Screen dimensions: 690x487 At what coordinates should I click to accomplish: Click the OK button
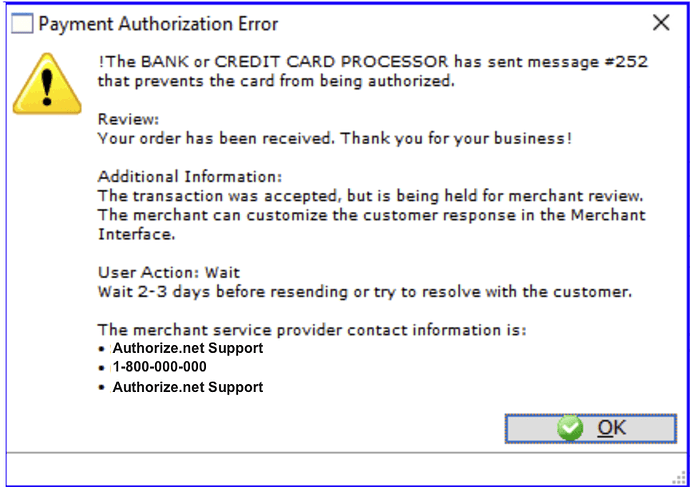[x=591, y=428]
